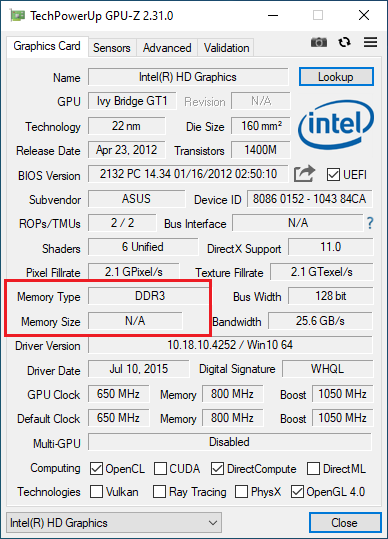Expand the Intel(R) HD Graphics device dropdown
388x539 pixels.
[114, 523]
